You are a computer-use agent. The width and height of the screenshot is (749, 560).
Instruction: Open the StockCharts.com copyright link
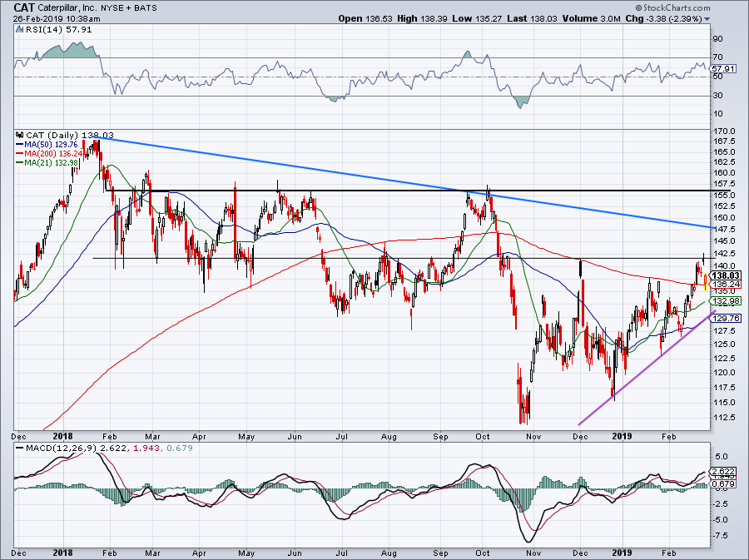(672, 8)
